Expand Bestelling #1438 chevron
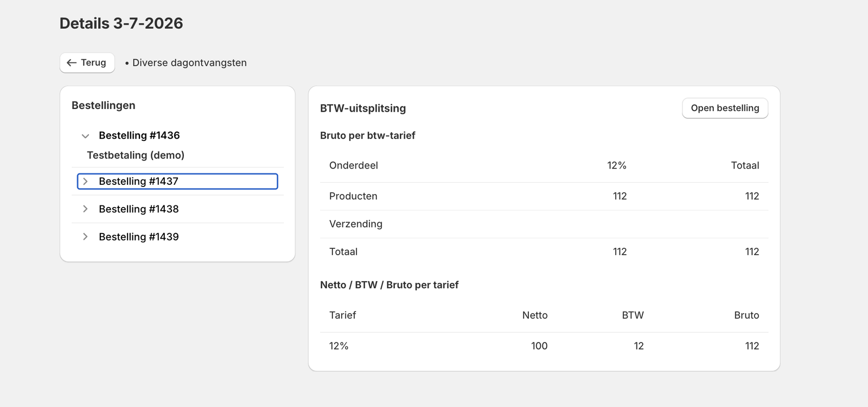Viewport: 868px width, 407px height. (x=85, y=209)
